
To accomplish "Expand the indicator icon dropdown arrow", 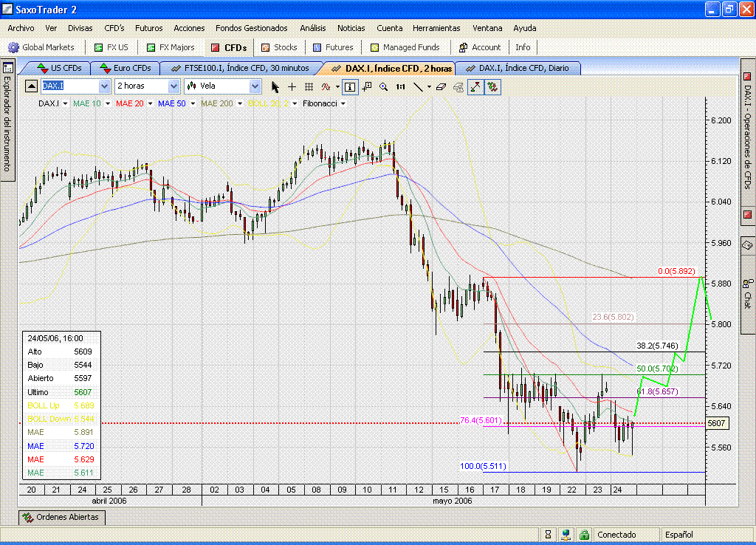I will point(337,87).
